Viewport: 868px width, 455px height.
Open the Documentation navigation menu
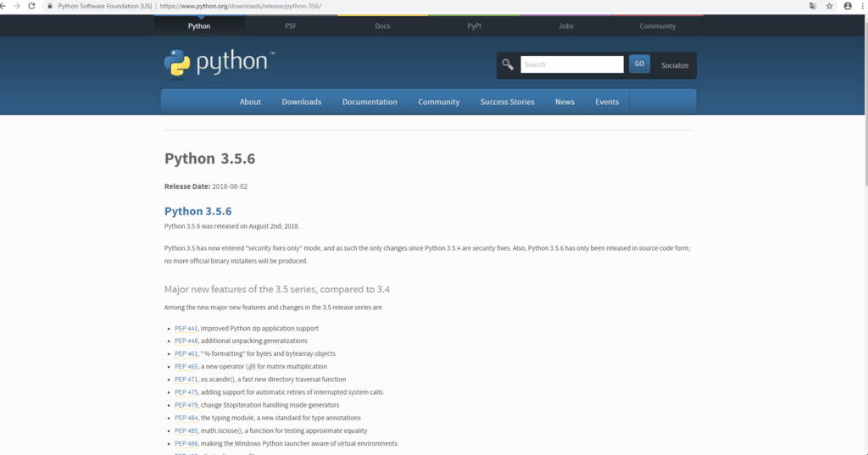coord(370,102)
